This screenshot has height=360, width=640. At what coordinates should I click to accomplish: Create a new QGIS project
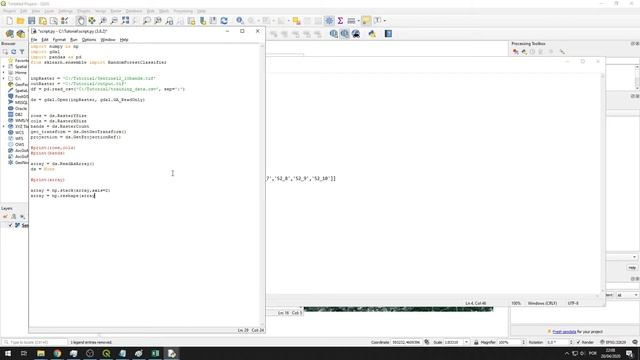tap(9, 20)
